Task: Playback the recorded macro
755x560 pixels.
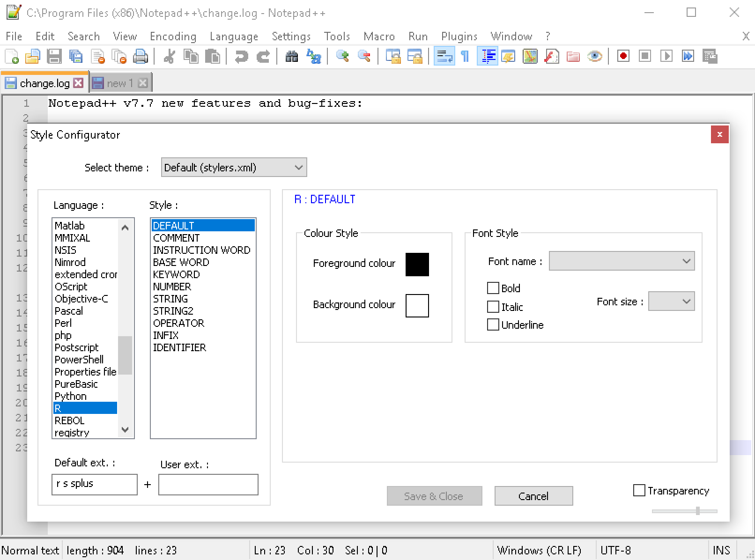Action: [667, 56]
